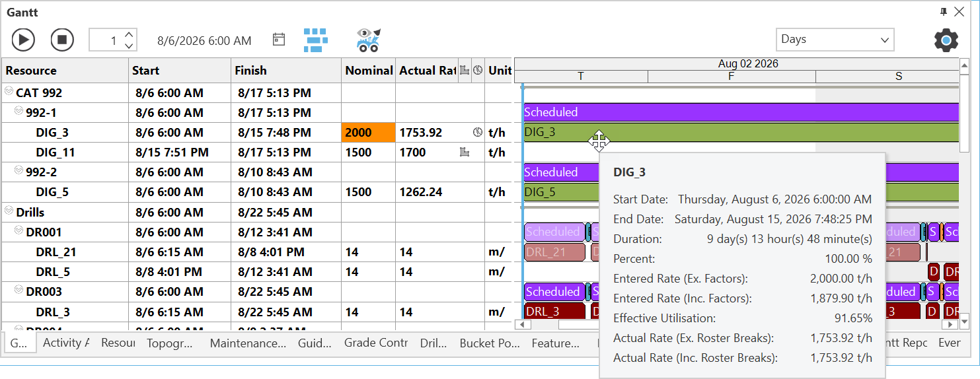Screen dimensions: 980x379
Task: Click the blue bricks layout icon
Action: [316, 40]
